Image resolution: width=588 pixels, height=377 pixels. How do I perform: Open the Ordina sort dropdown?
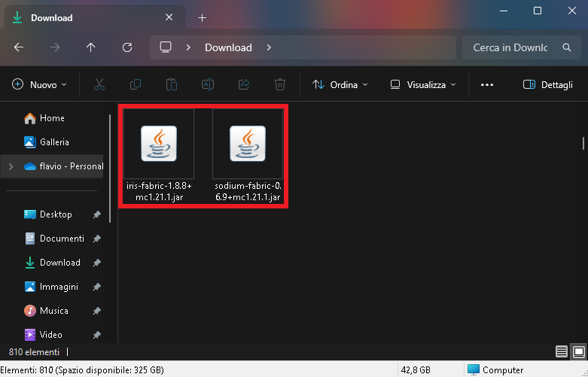tap(340, 85)
